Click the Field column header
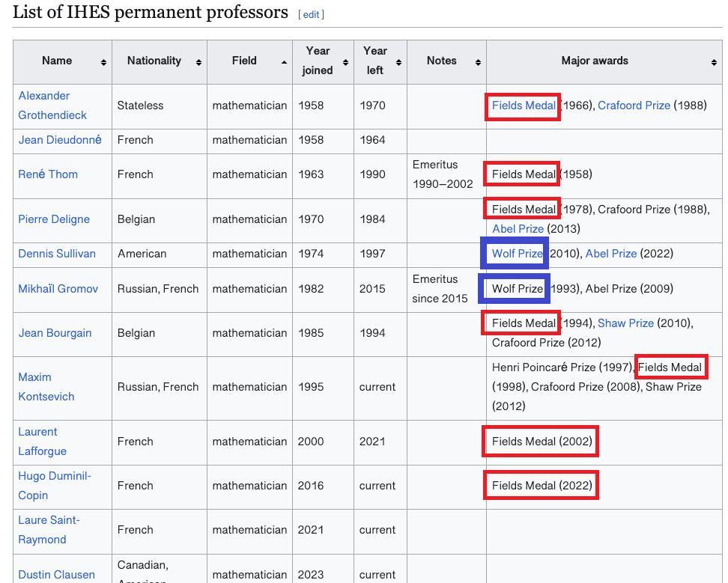Screen dimensions: 728x583 tap(250, 61)
